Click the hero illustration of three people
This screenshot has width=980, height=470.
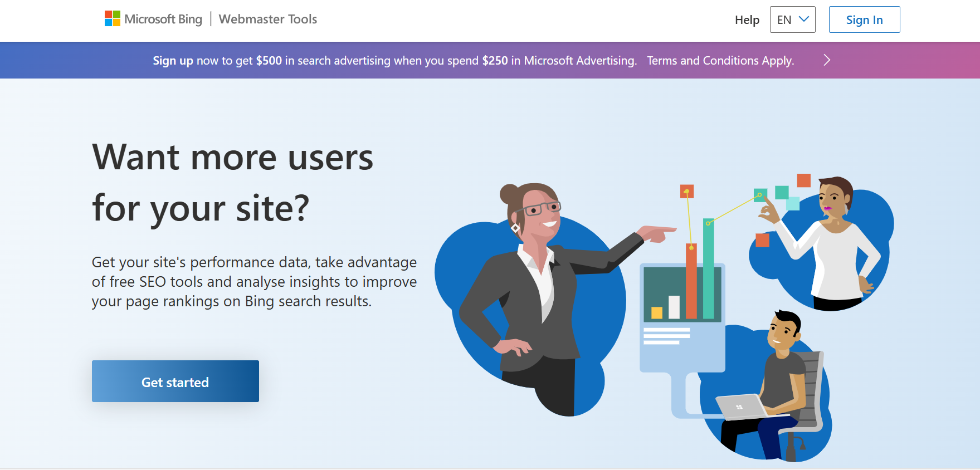(x=664, y=317)
